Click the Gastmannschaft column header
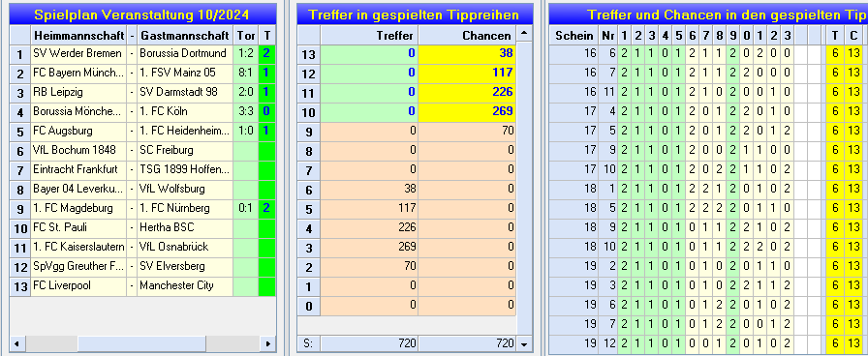 pyautogui.click(x=185, y=36)
